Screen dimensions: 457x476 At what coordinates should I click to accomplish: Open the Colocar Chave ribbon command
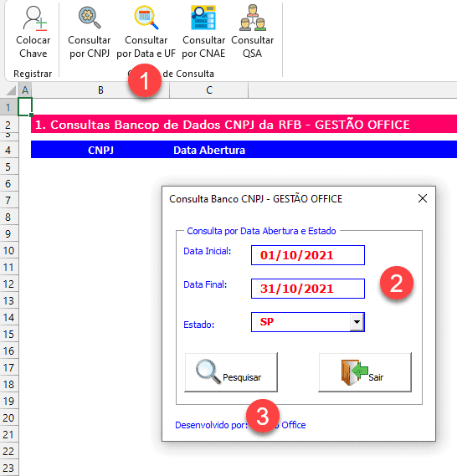pos(33,33)
